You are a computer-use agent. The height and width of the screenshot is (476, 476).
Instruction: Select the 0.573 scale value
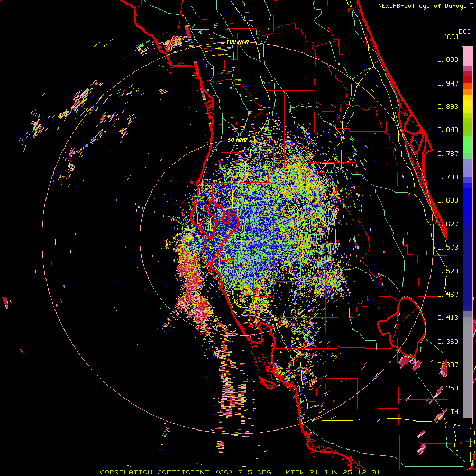(448, 248)
